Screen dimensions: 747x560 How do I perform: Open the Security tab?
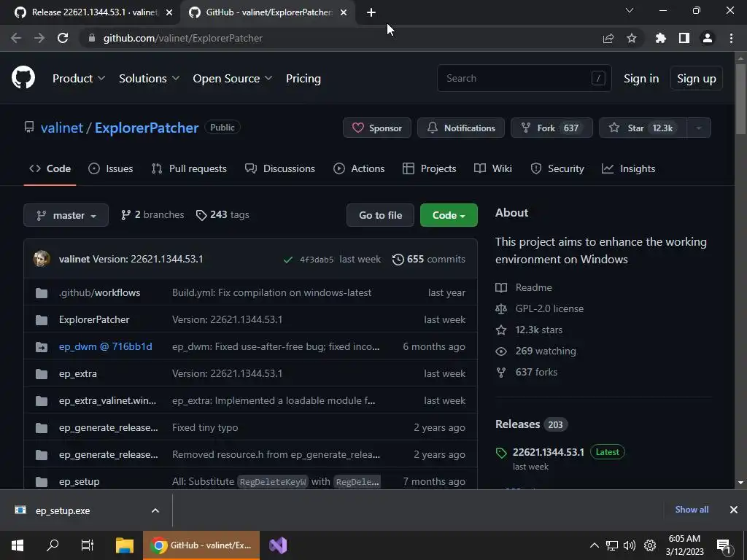[557, 168]
